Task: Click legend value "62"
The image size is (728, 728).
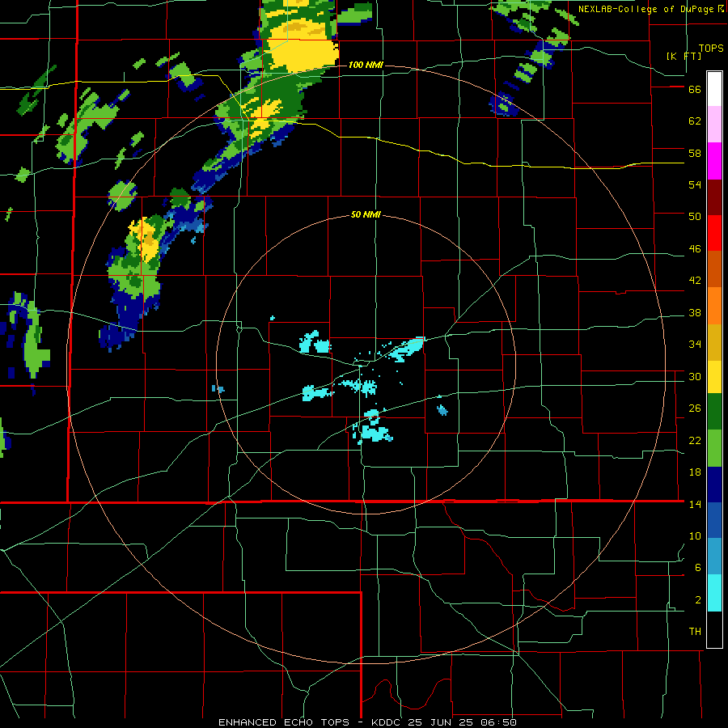Action: pyautogui.click(x=695, y=121)
